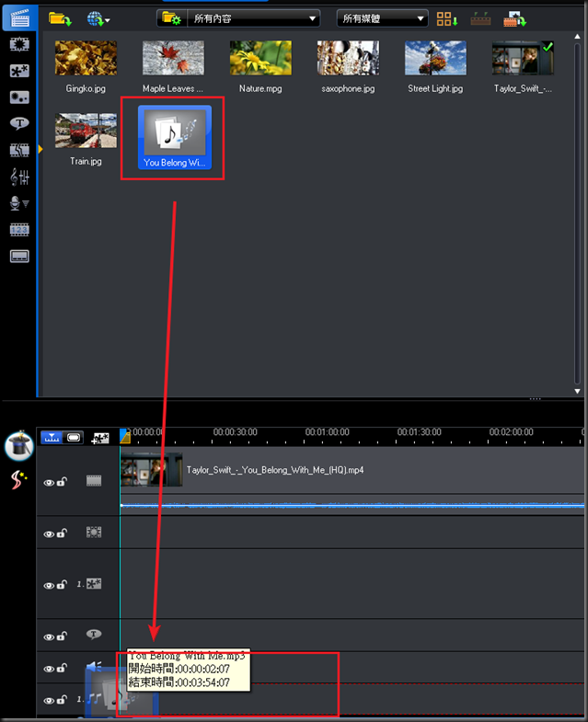Viewport: 588px width, 722px height.
Task: Toggle visibility of overlay track 1
Action: (x=49, y=586)
